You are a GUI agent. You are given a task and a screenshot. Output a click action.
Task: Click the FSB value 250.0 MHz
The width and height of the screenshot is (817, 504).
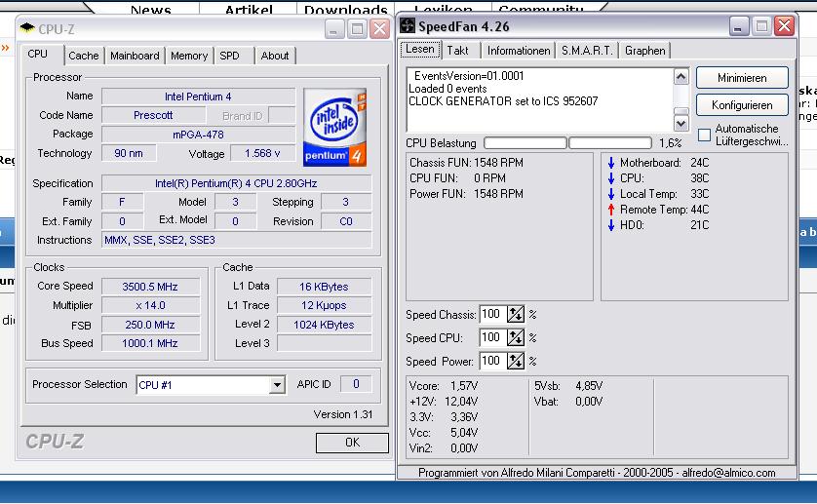(150, 325)
